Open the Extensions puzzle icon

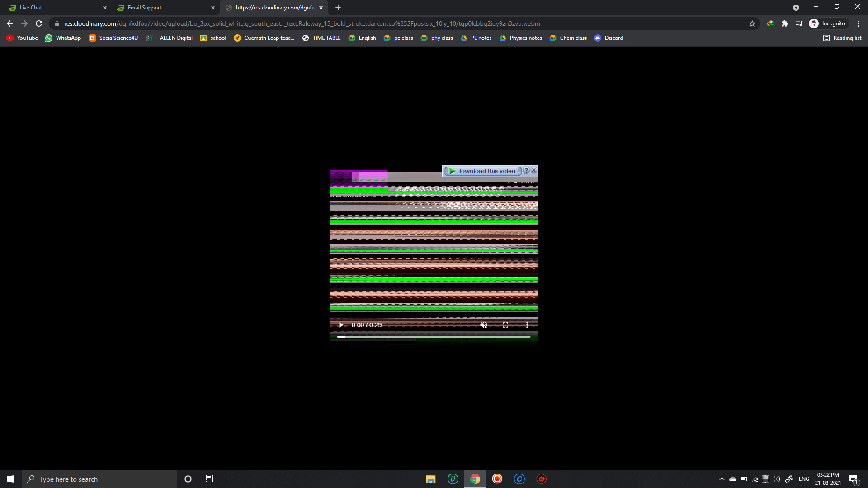pyautogui.click(x=785, y=23)
